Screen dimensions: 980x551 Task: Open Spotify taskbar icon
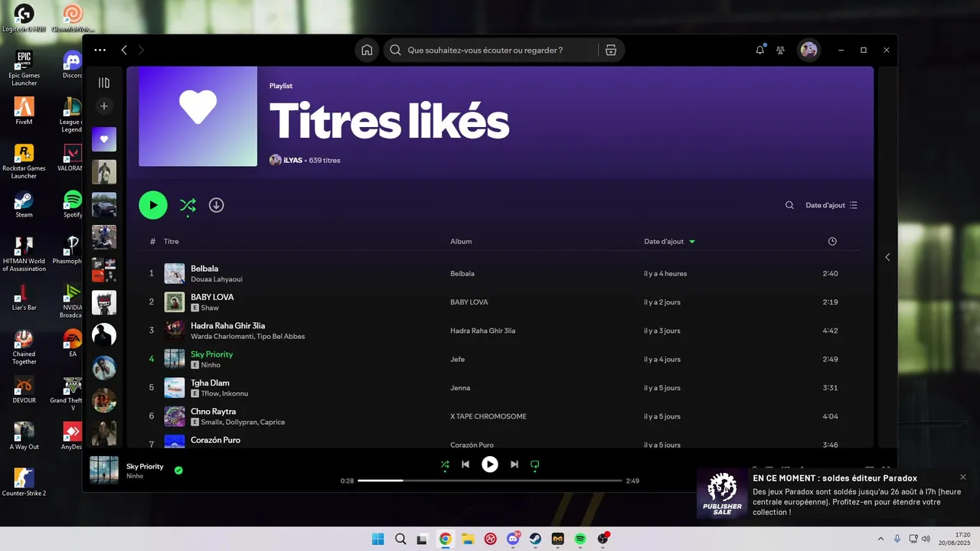point(580,539)
